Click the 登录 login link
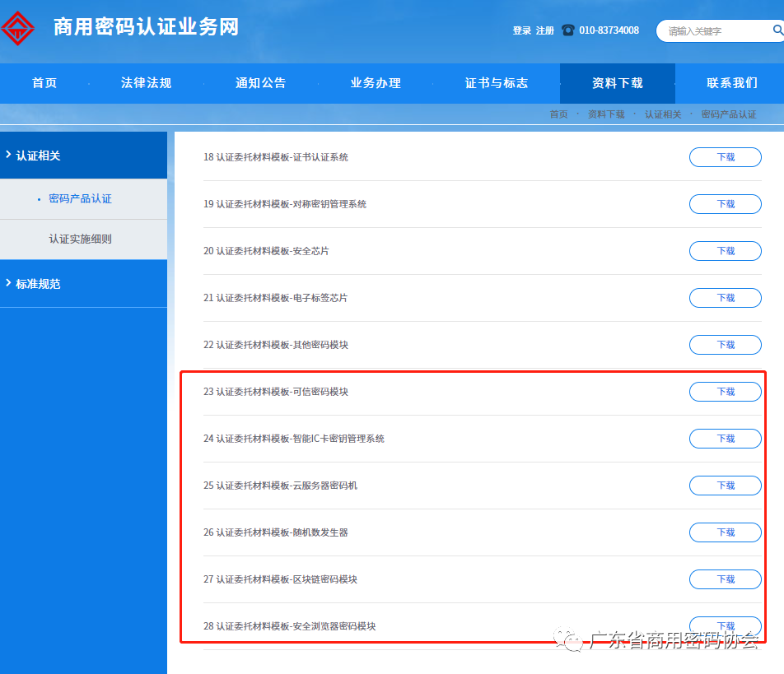 coord(521,30)
